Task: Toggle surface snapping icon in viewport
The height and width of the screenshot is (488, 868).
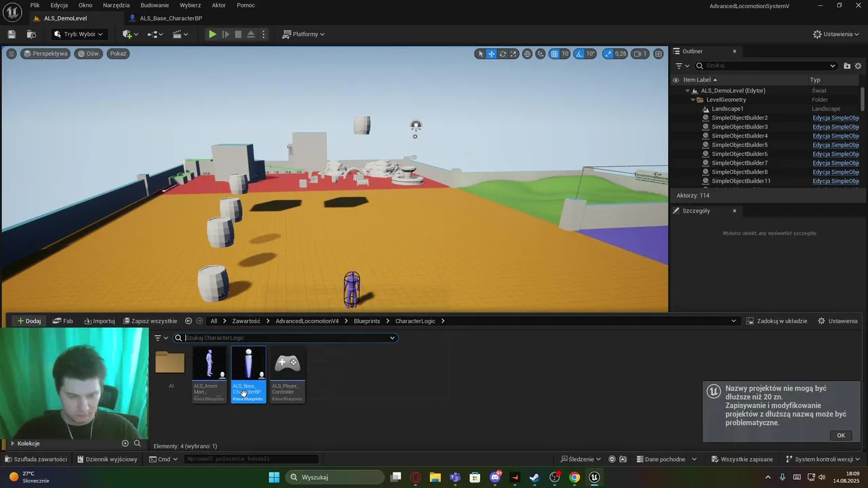Action: point(540,54)
